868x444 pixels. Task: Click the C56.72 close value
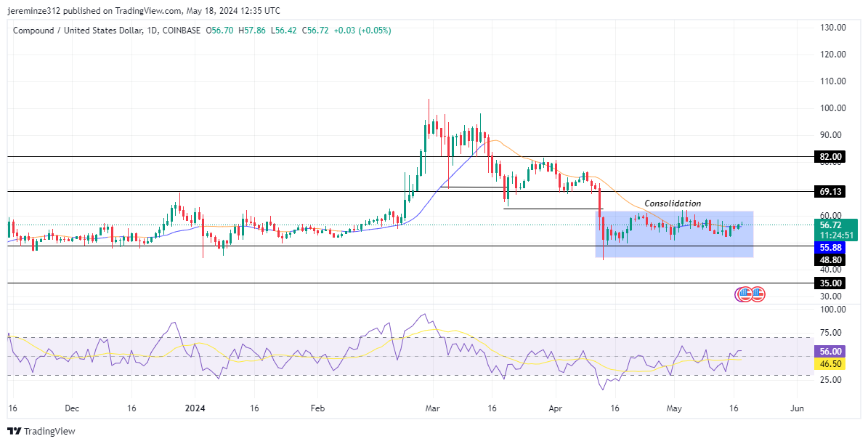tap(315, 31)
